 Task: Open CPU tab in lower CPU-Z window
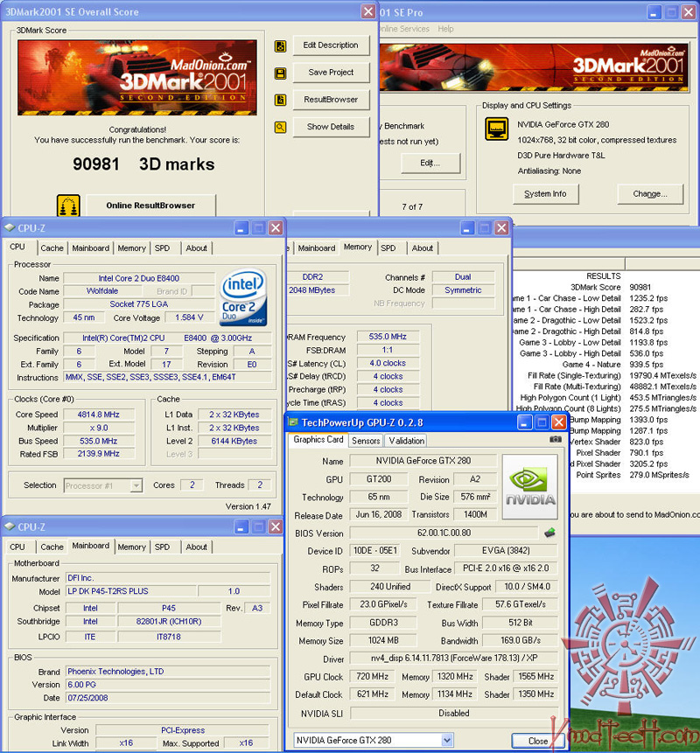coord(17,547)
